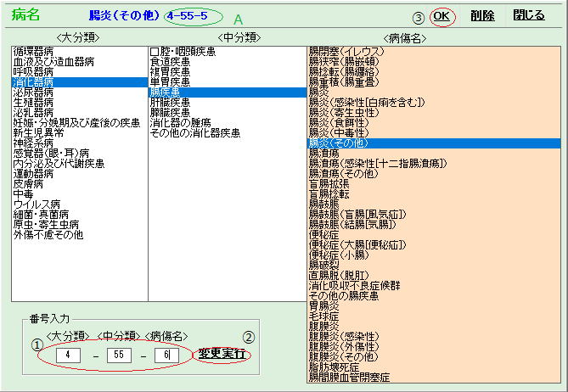Choose 神経系病 from the 大分類 list
This screenshot has height=392, width=568.
tap(32, 143)
